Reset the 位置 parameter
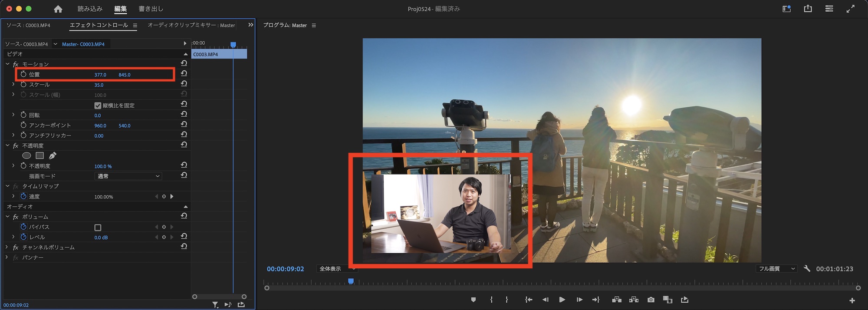Viewport: 868px width, 310px height. tap(184, 74)
